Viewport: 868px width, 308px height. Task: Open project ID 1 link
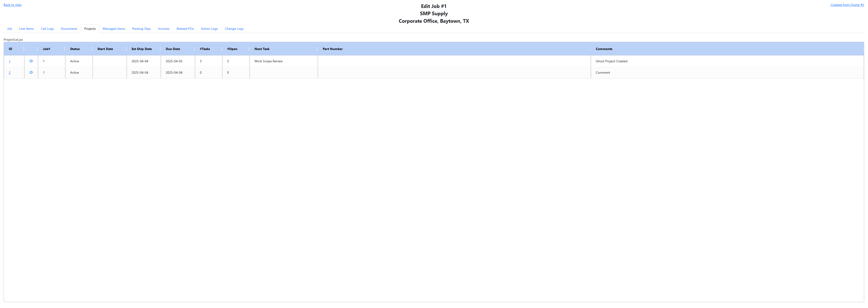9,61
